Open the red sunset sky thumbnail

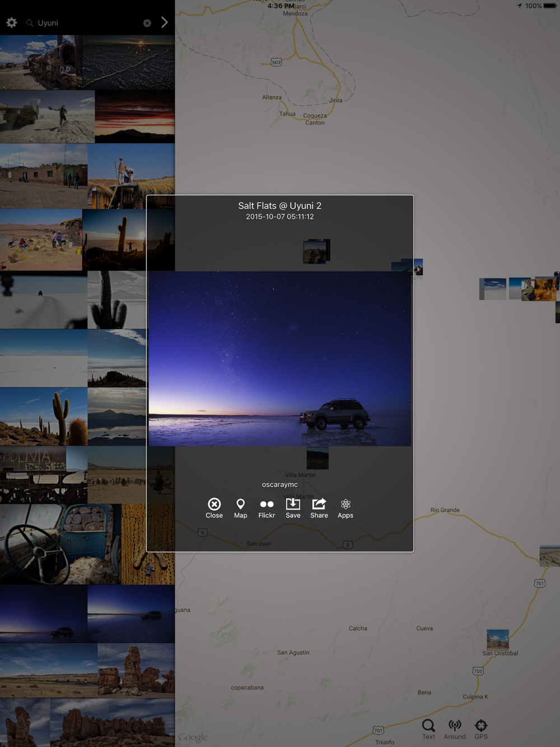pyautogui.click(x=135, y=116)
